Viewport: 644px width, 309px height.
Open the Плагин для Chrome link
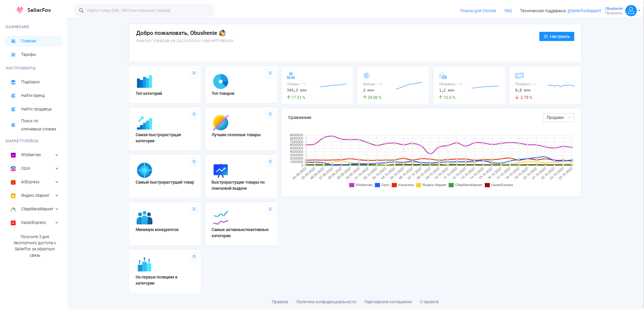pos(478,11)
